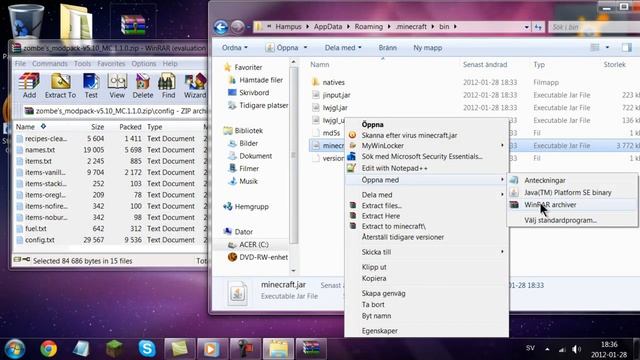640x360 pixels.
Task: Click the network icon in system tray
Action: click(x=562, y=349)
